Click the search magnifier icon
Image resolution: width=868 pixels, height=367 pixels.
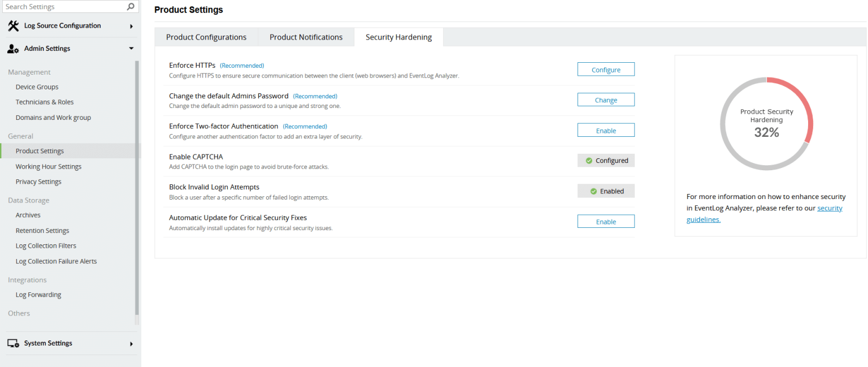[x=131, y=7]
